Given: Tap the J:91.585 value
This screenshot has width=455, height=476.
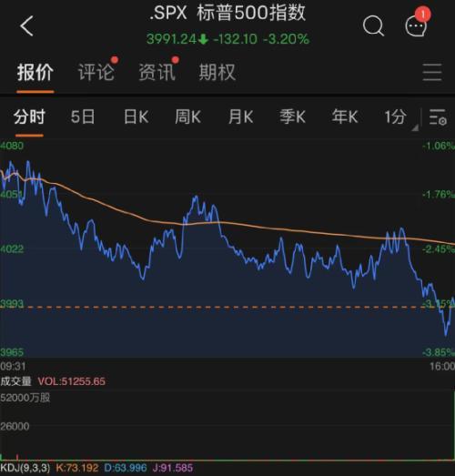Looking at the screenshot, I should [173, 468].
